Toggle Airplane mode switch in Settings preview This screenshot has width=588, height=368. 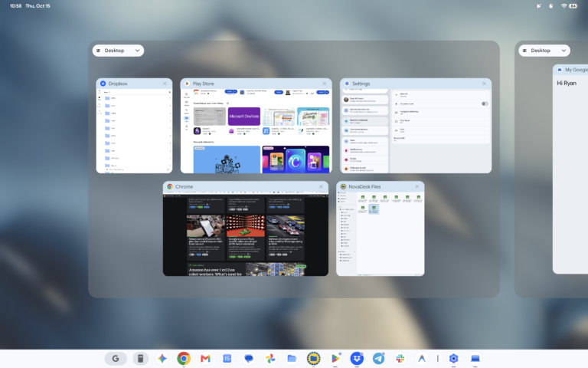pyautogui.click(x=485, y=103)
